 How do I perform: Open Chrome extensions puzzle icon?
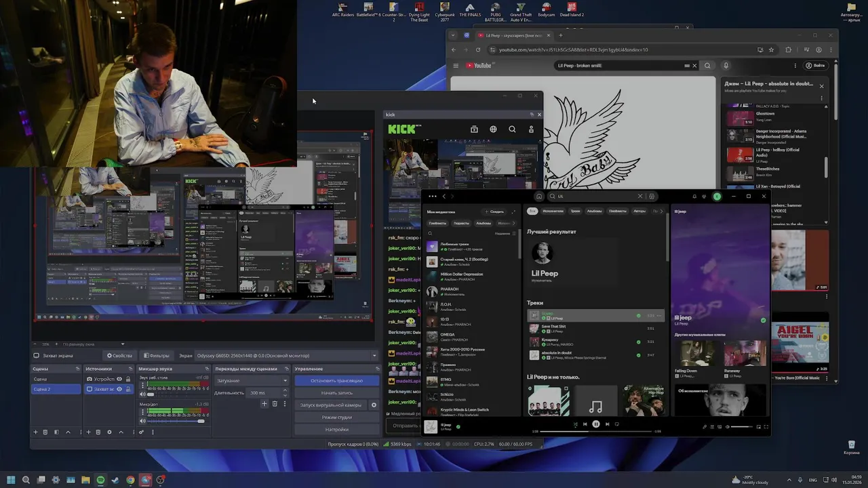pyautogui.click(x=788, y=49)
